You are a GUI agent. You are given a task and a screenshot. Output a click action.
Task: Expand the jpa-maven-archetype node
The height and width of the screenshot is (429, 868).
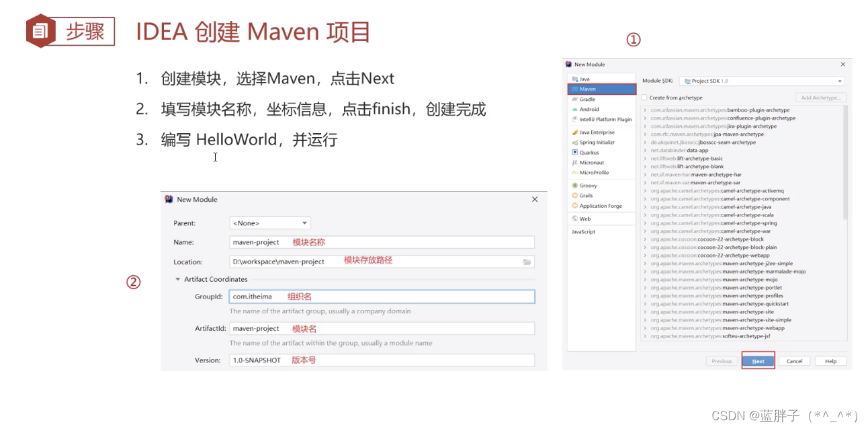646,134
